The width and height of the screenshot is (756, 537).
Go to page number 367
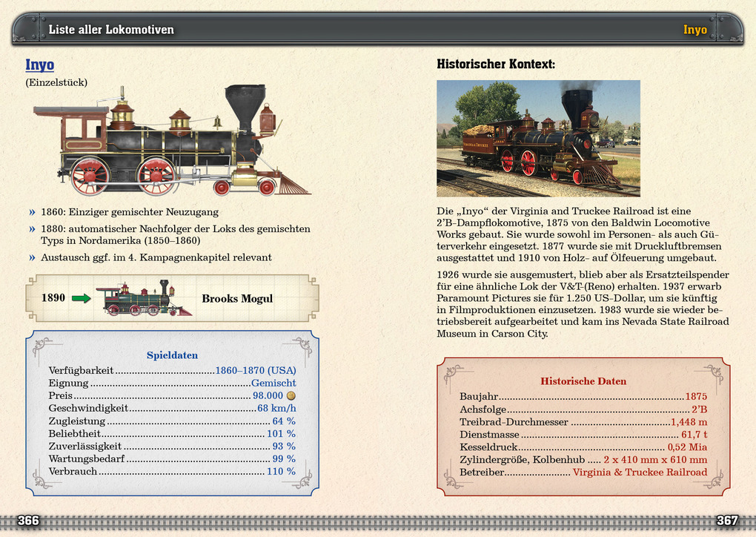[x=727, y=521]
